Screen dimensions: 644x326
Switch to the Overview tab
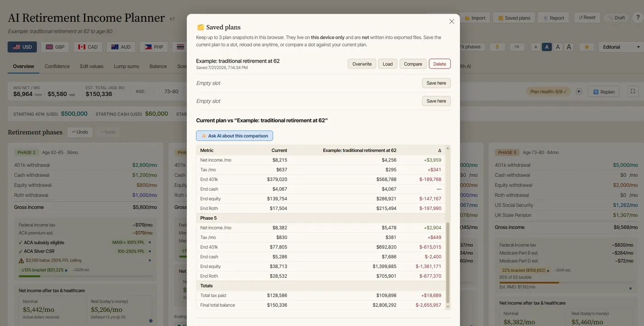click(x=23, y=66)
